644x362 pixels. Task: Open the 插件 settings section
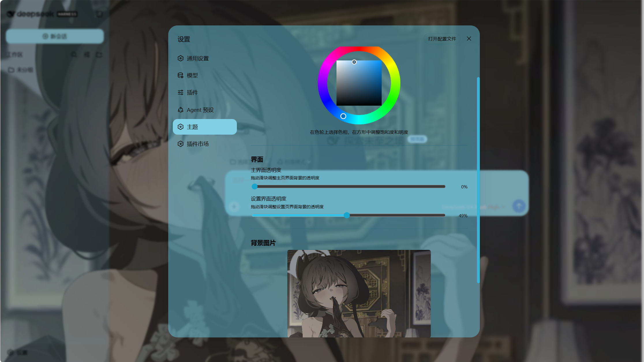[205, 92]
